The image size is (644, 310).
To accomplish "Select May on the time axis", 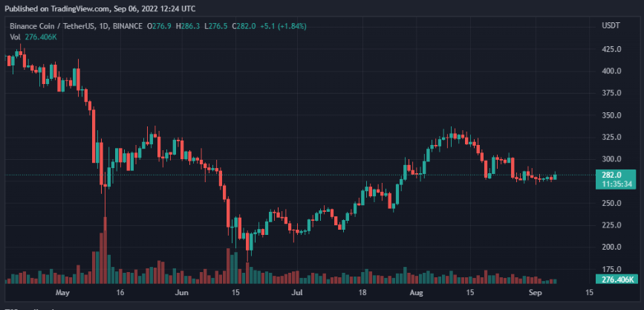I will [62, 293].
